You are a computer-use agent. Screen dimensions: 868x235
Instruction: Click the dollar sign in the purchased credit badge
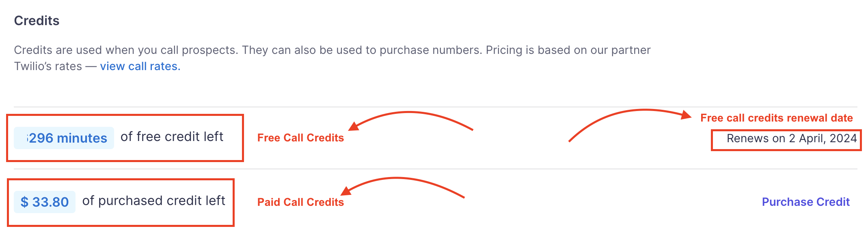click(24, 202)
